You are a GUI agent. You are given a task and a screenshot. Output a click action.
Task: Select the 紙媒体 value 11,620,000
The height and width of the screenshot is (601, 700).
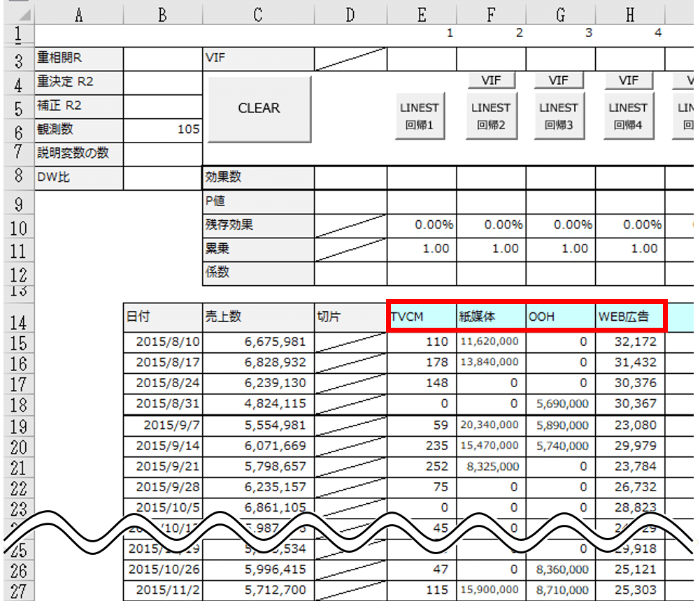[491, 342]
